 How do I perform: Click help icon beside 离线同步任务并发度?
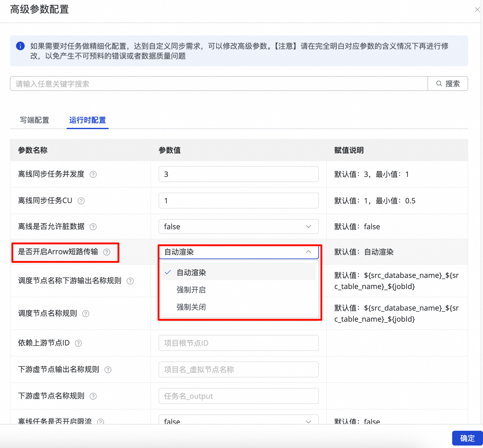pos(93,174)
